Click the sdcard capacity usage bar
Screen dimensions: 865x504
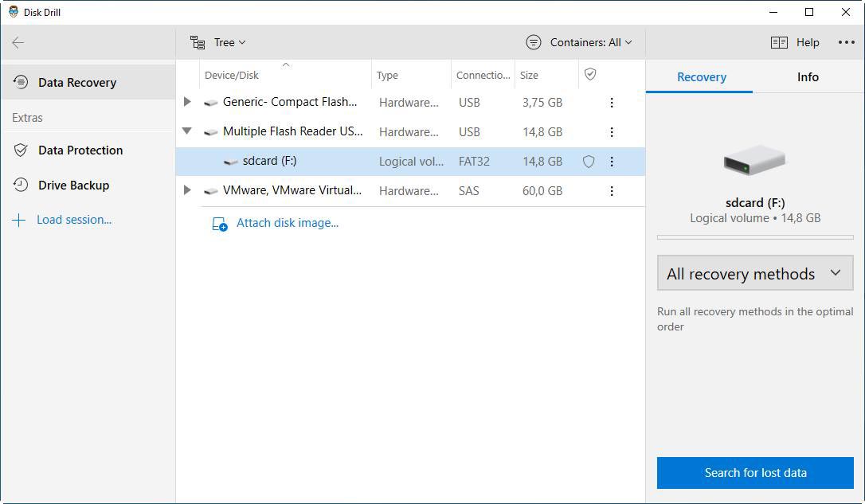point(755,237)
